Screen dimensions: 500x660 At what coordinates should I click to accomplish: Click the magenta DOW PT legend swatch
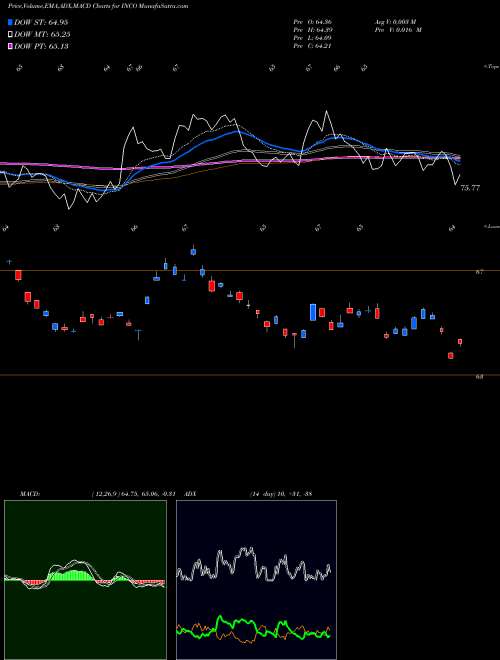pos(10,46)
